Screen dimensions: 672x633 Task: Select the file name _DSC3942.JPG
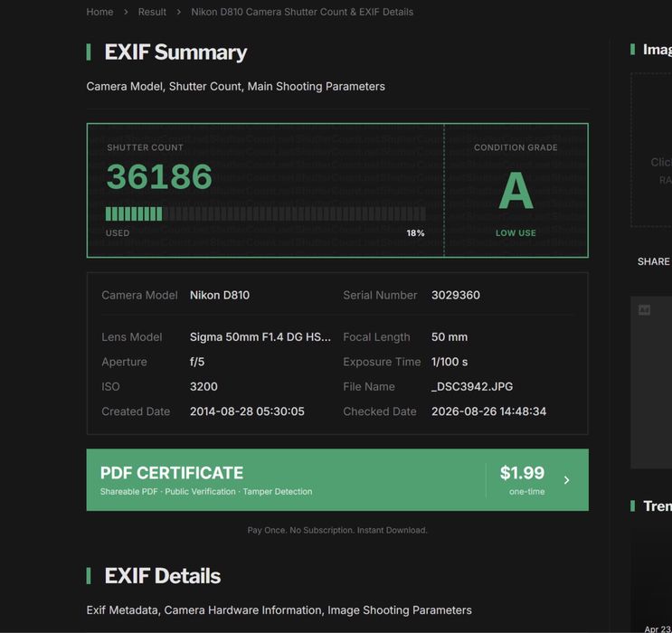coord(472,386)
